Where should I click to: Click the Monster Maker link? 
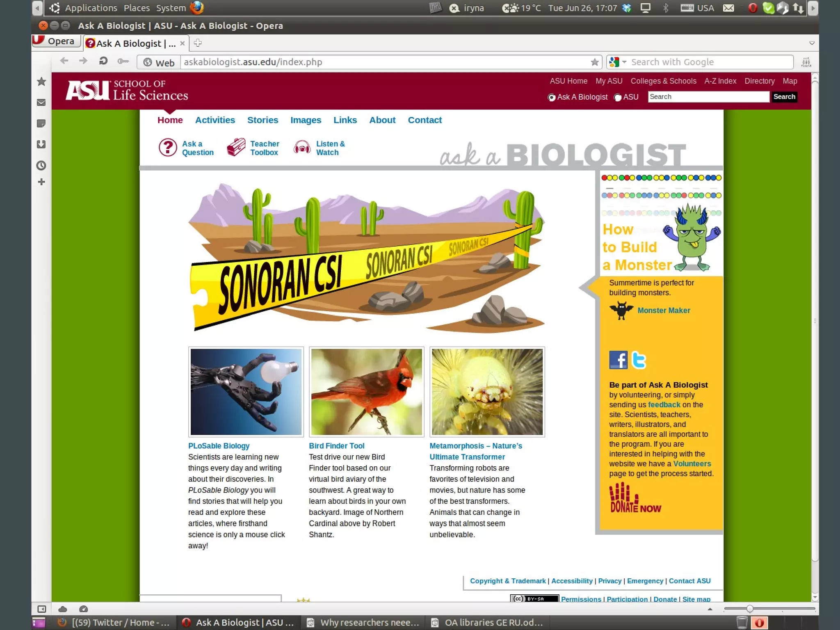[x=663, y=310]
